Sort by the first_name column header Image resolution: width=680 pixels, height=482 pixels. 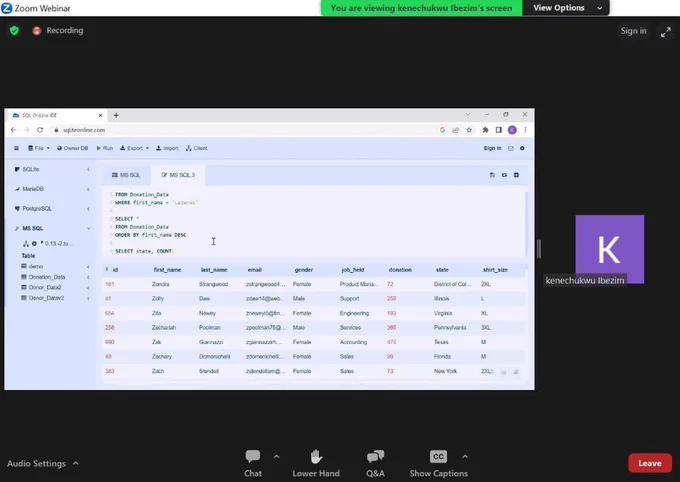(167, 269)
